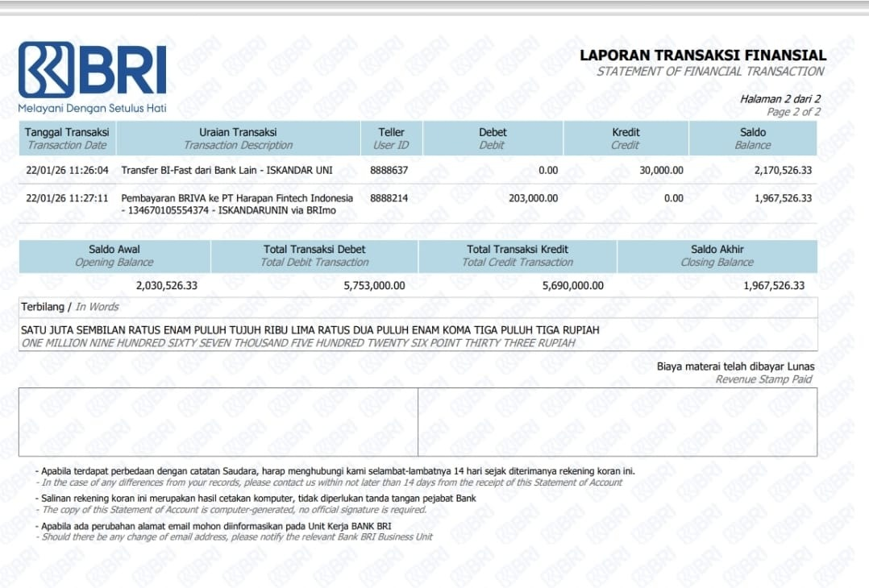Image resolution: width=869 pixels, height=588 pixels.
Task: Select the description 'Transfer BI-Fast dari Bank Lain - ISKANDAR UNI'
Action: click(x=227, y=171)
